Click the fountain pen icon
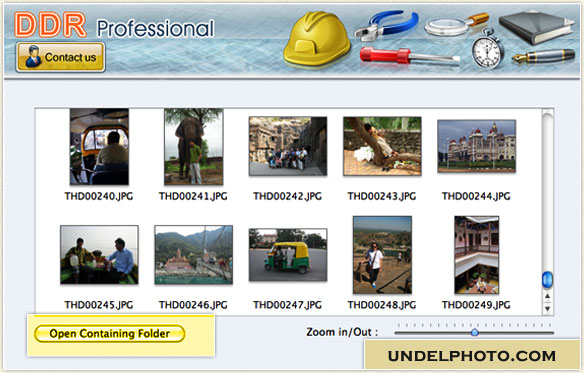Viewport: 584px width, 373px height. (543, 56)
